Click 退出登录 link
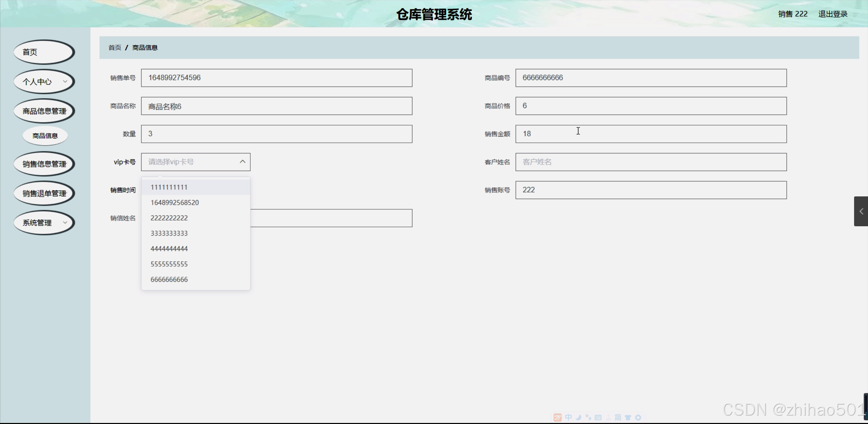This screenshot has width=868, height=424. pos(833,14)
